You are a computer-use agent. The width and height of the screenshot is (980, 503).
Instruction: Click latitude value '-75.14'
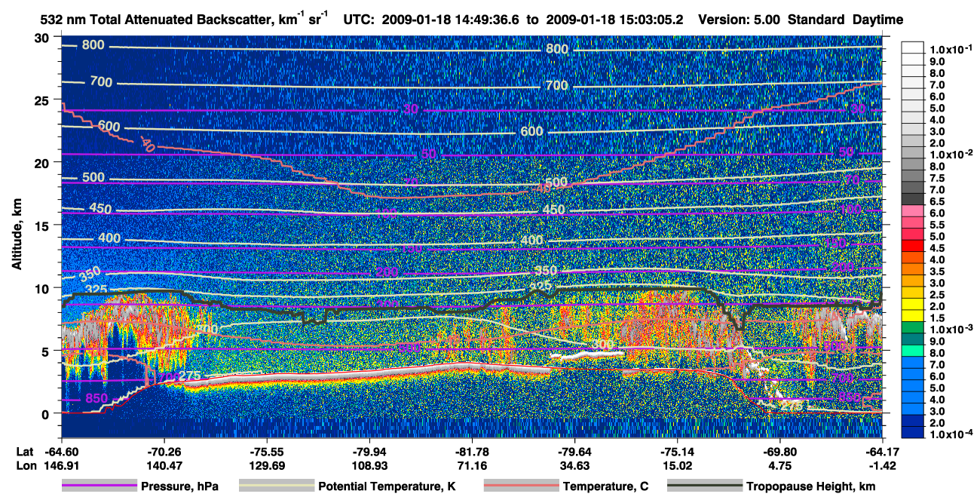677,452
